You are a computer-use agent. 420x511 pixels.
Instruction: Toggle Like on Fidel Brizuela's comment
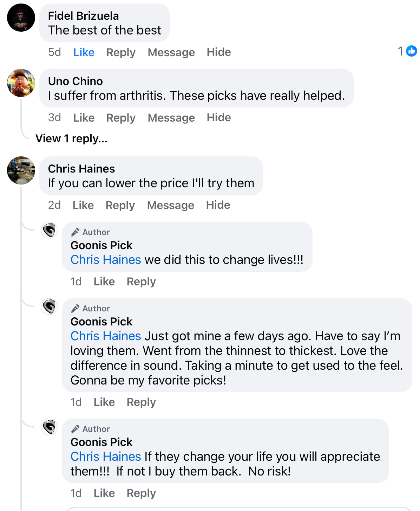pyautogui.click(x=84, y=52)
